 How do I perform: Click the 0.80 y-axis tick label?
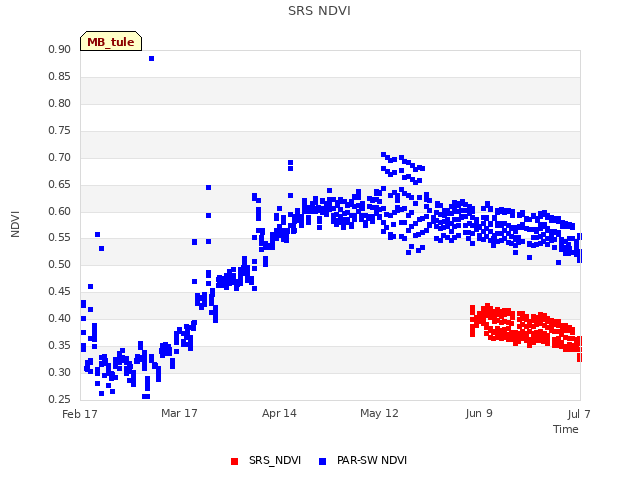point(59,104)
